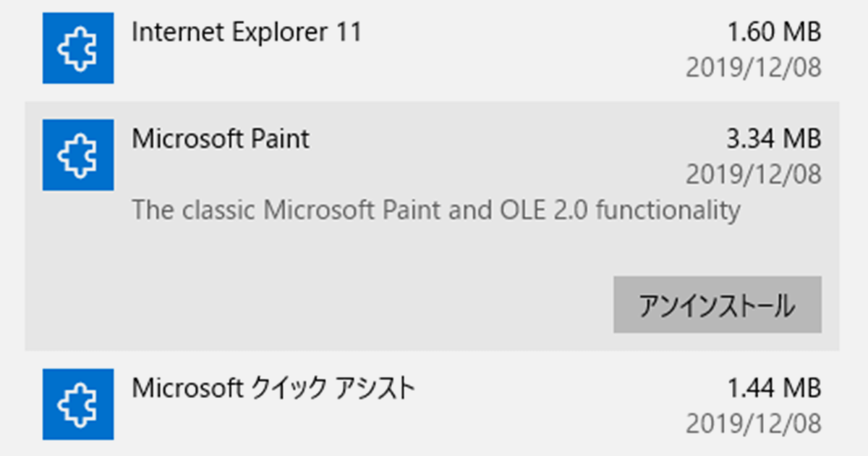The width and height of the screenshot is (868, 456).
Task: Select the Internet Explorer 11 feature name
Action: point(247,32)
